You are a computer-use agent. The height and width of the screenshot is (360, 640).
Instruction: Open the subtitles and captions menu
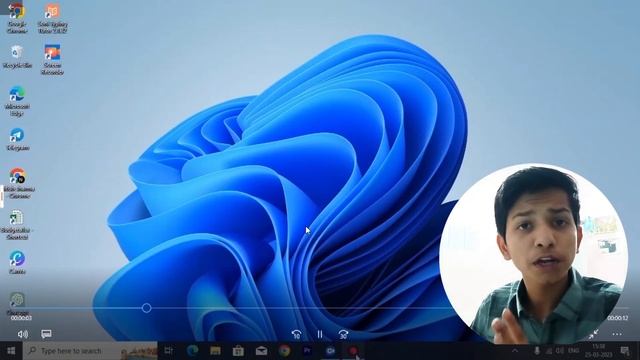[x=46, y=334]
